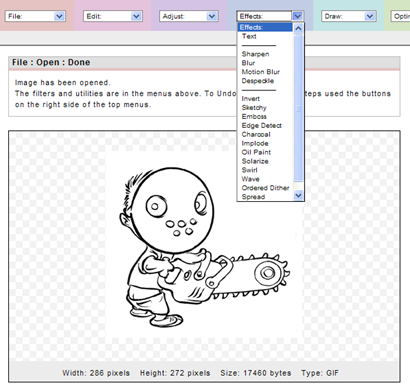The height and width of the screenshot is (390, 410).
Task: Click the 'File : Open : Done' heading
Action: pos(51,62)
